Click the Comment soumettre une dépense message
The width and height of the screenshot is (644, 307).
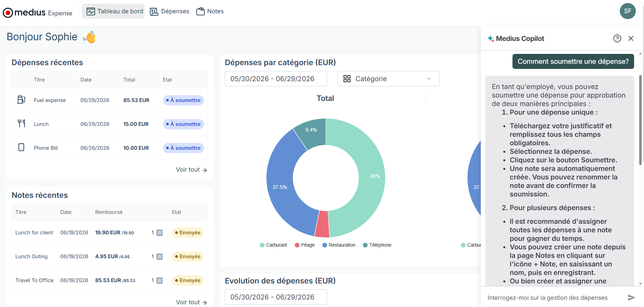point(573,61)
